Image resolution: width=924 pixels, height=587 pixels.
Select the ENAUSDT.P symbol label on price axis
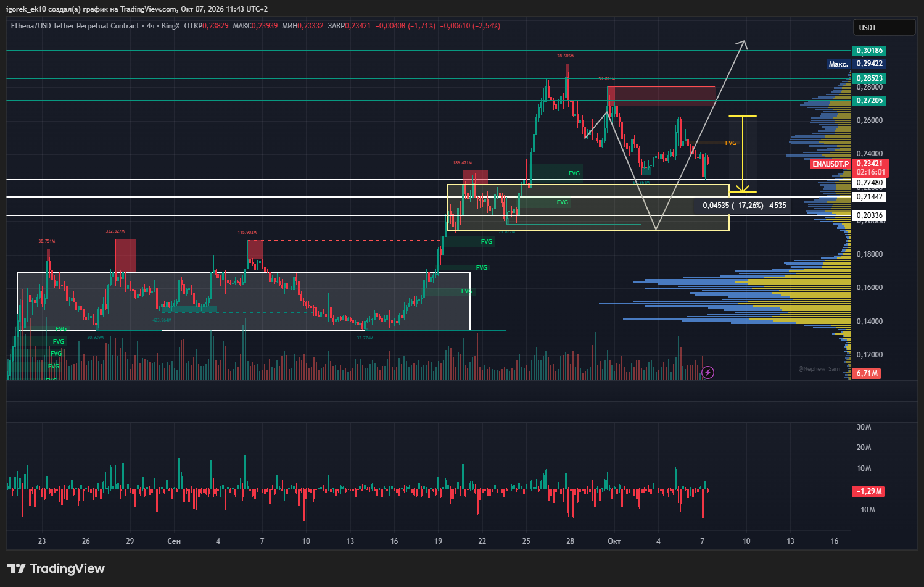click(x=830, y=164)
